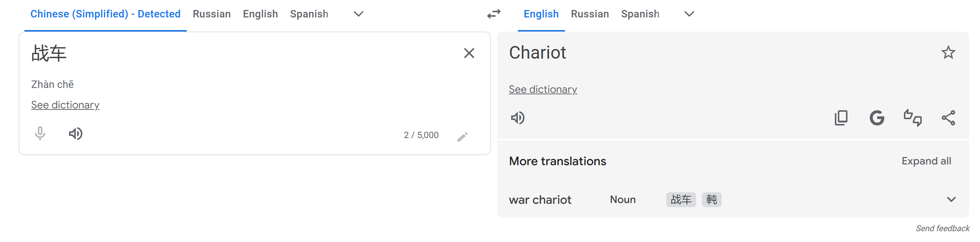This screenshot has height=242, width=980.
Task: Share the translation
Action: [948, 118]
